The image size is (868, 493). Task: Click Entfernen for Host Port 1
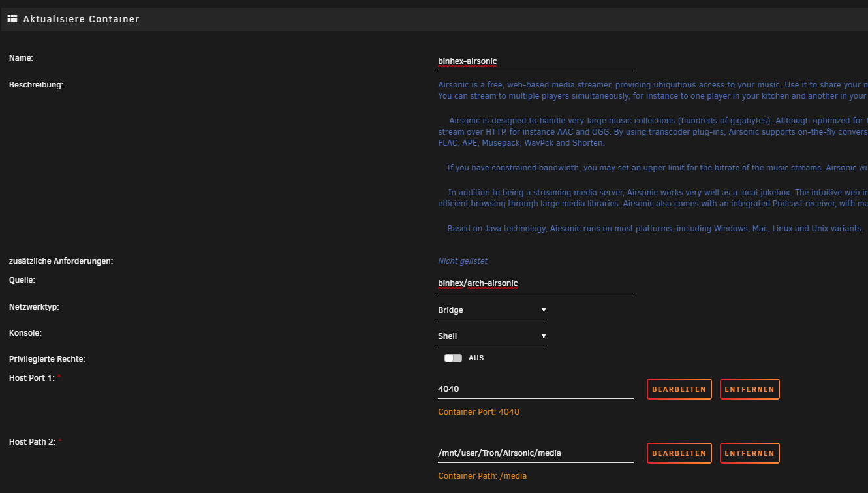point(750,389)
